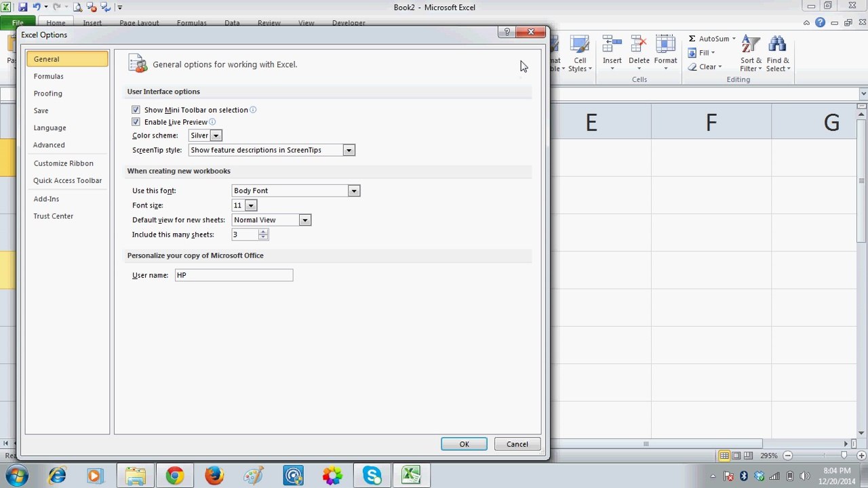Toggle Show Mini Toolbar on selection checkbox
Viewport: 868px width, 488px height.
[136, 110]
